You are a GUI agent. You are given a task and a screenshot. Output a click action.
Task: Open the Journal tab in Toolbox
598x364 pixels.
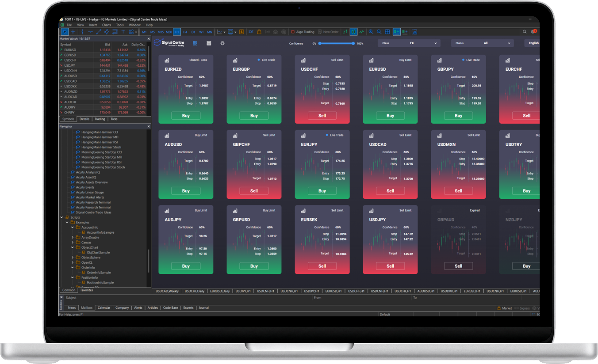click(x=203, y=307)
